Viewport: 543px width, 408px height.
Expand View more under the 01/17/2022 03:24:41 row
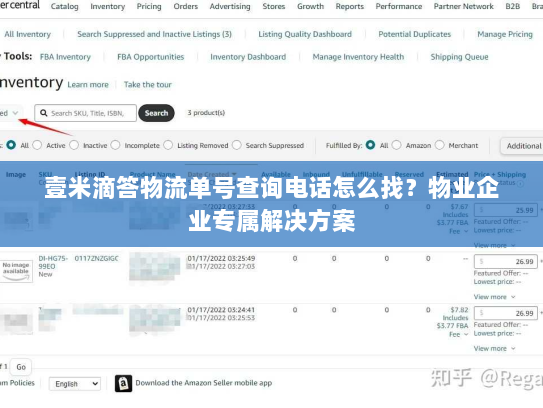(494, 348)
